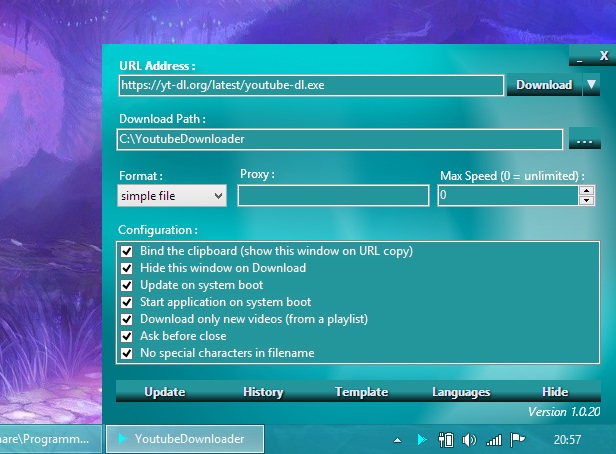Click the Download button
This screenshot has width=616, height=454.
click(x=544, y=84)
